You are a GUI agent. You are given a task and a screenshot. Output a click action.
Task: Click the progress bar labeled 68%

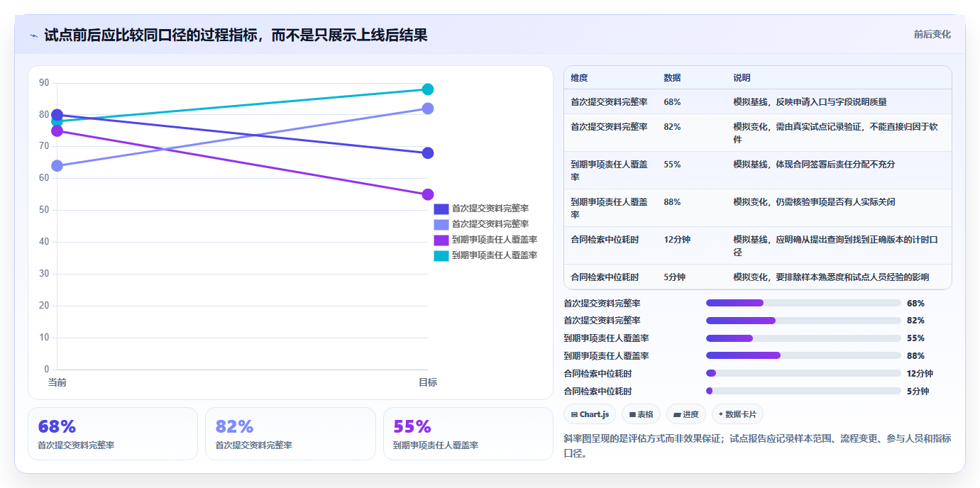click(803, 303)
